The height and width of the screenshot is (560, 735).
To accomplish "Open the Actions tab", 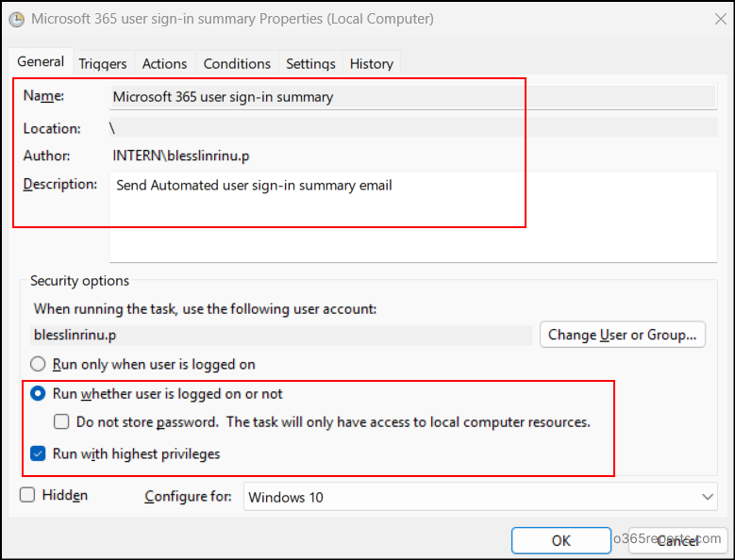I will 164,64.
